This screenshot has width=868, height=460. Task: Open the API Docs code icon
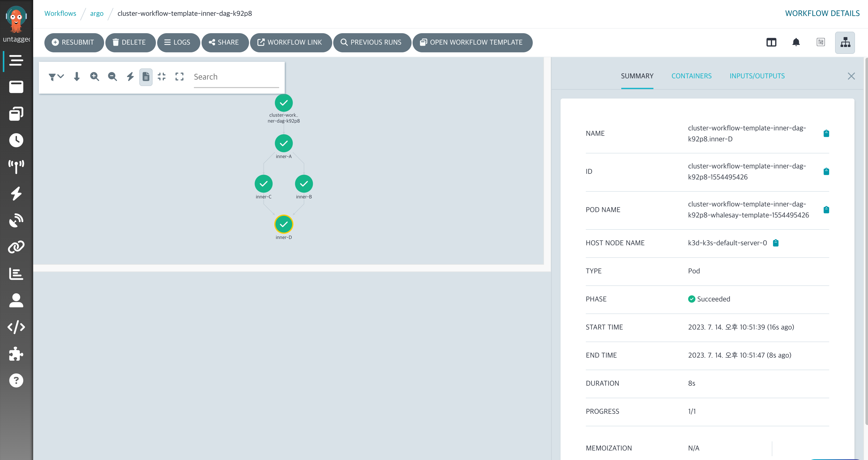click(16, 327)
